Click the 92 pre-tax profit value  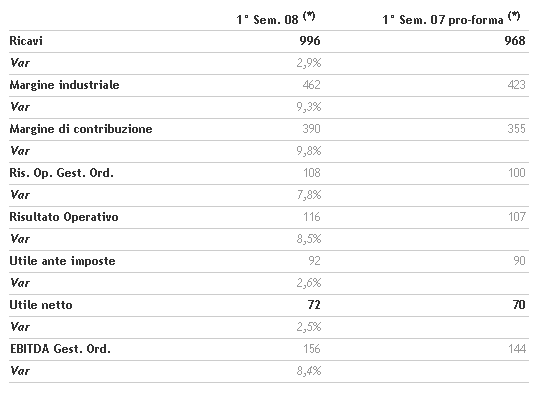pos(314,261)
